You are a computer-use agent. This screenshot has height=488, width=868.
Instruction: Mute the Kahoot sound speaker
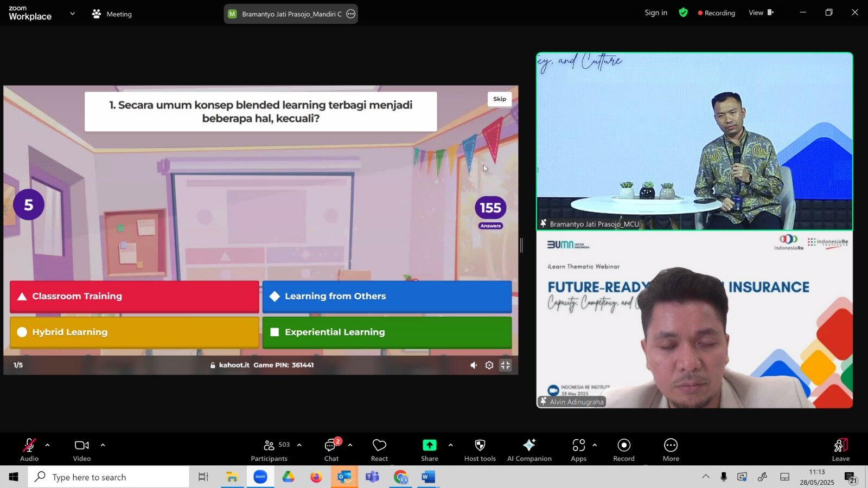(x=474, y=365)
